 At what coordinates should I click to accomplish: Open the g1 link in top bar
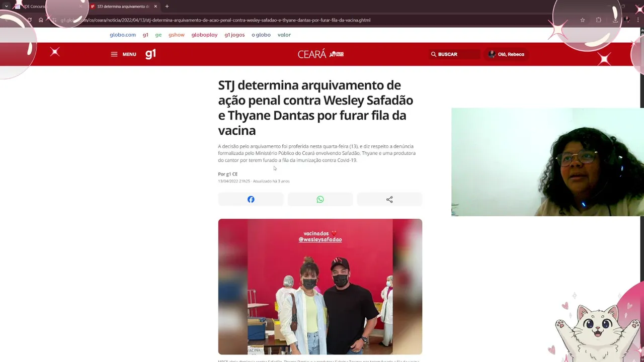(145, 35)
